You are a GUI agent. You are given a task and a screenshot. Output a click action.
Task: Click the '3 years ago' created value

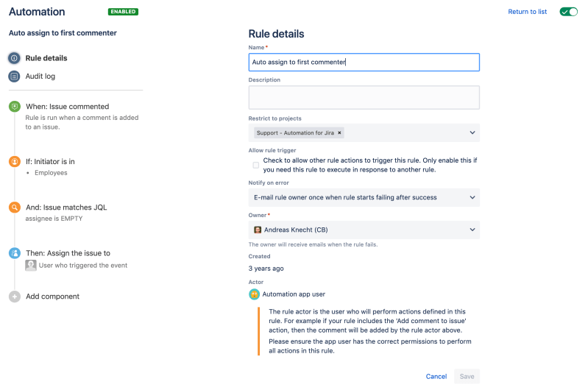tap(266, 269)
